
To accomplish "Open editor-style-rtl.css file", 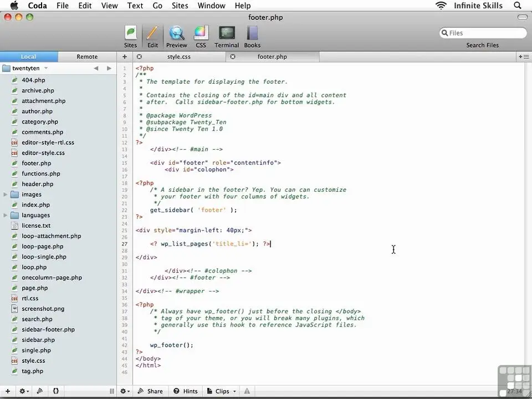I will click(x=48, y=142).
